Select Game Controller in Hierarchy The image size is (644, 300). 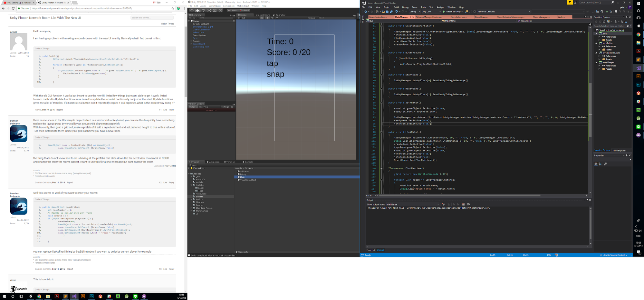201,30
